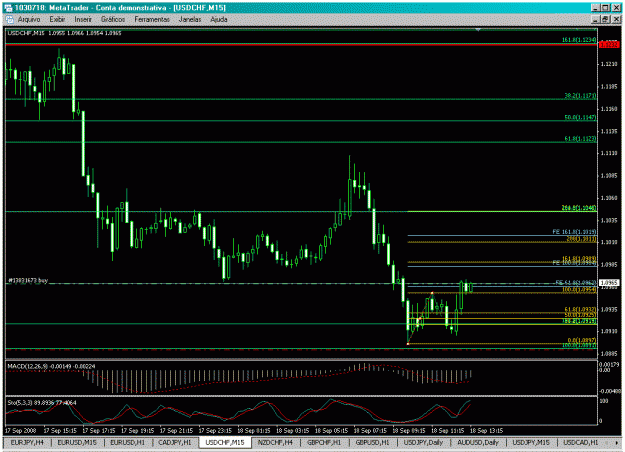Click the red 1.1232 price level tag
625x452 pixels.
click(609, 45)
